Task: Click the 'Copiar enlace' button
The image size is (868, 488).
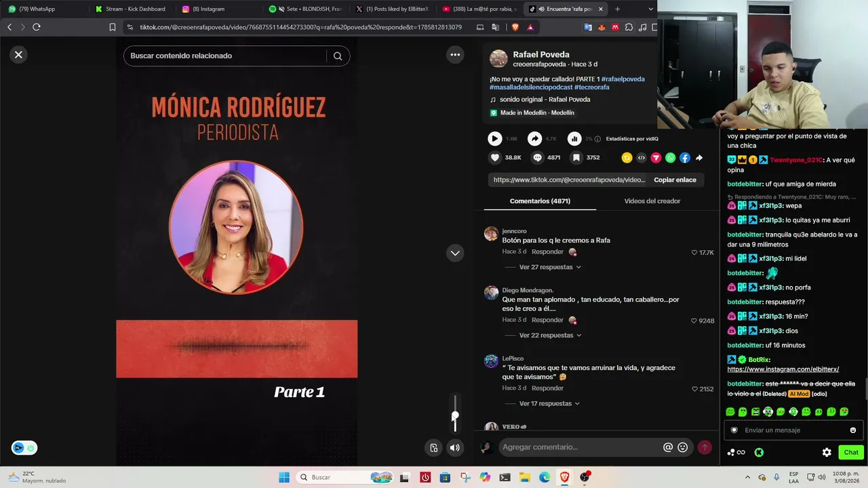Action: coord(675,180)
